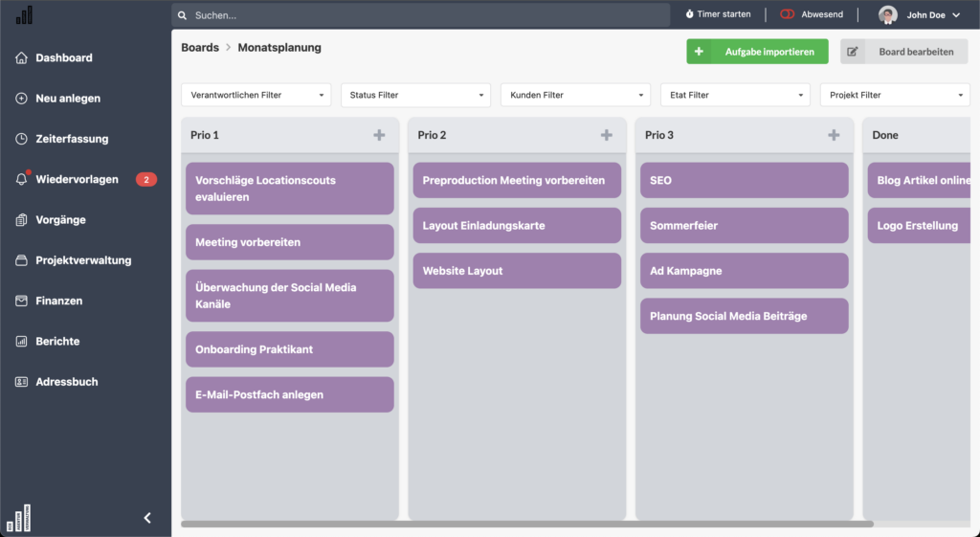
Task: Toggle the Abwesend status switch
Action: tap(788, 15)
